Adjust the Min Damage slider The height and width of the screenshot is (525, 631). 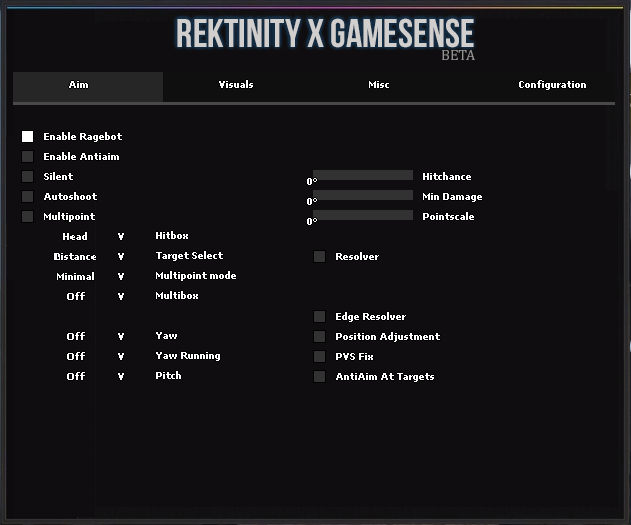click(363, 196)
